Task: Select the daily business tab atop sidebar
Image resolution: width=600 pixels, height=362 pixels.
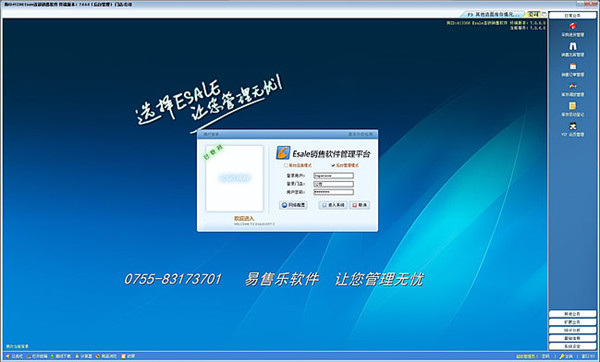Action: (x=572, y=15)
